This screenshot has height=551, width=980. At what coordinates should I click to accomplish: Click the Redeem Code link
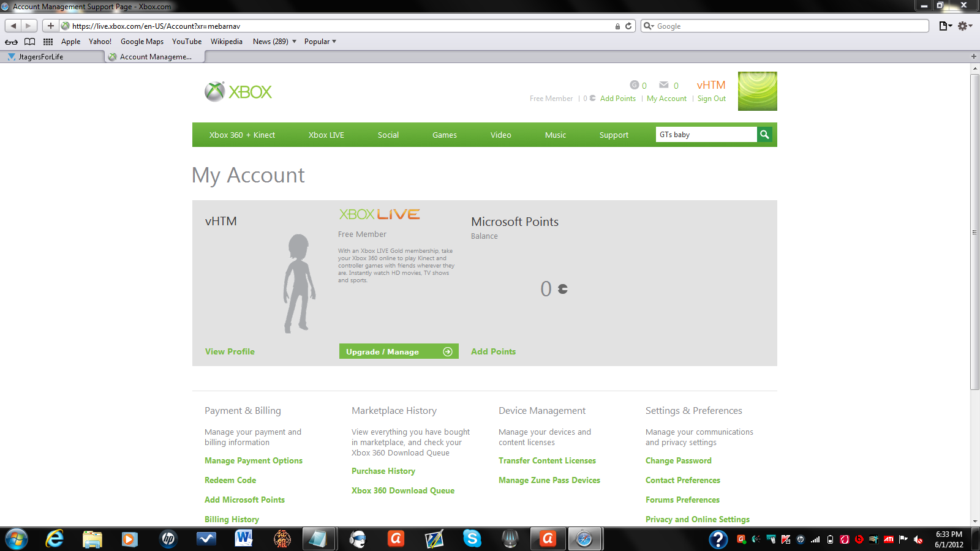(230, 480)
